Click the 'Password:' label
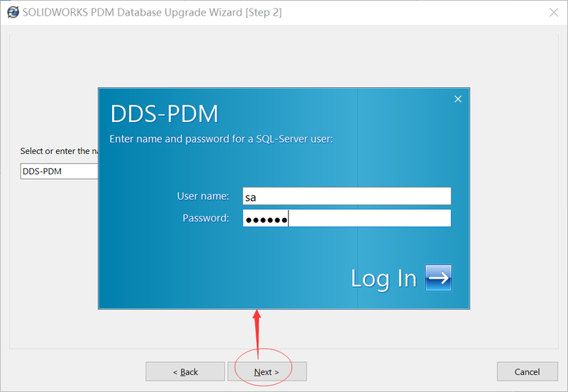The height and width of the screenshot is (392, 568). point(206,218)
